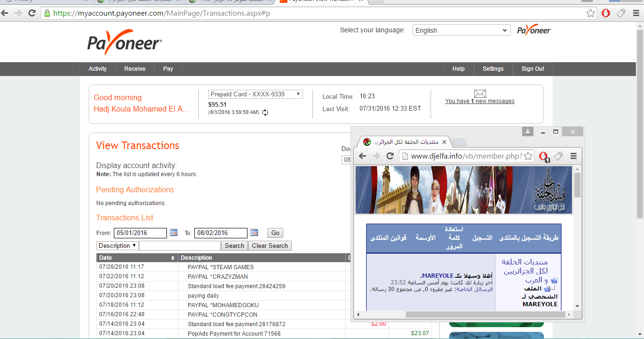Open the Activity menu
Screen dimensions: 644x339
[98, 69]
